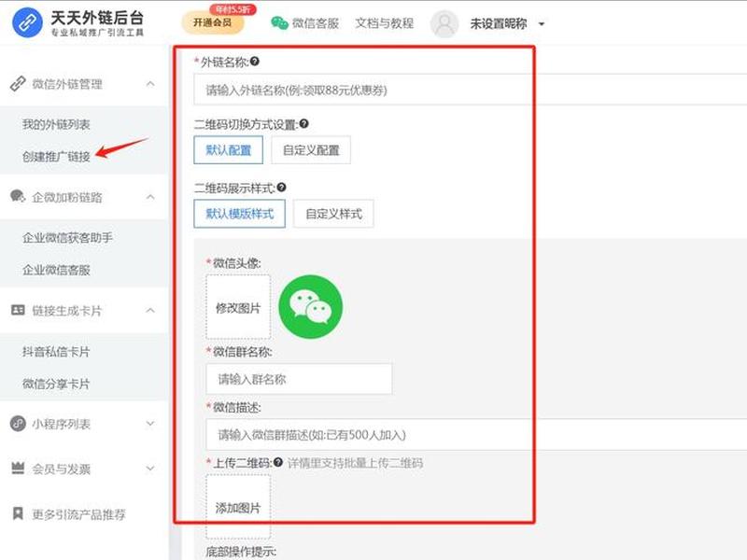Click the 链接生成卡片 menu label
747x560 pixels.
pos(67,311)
